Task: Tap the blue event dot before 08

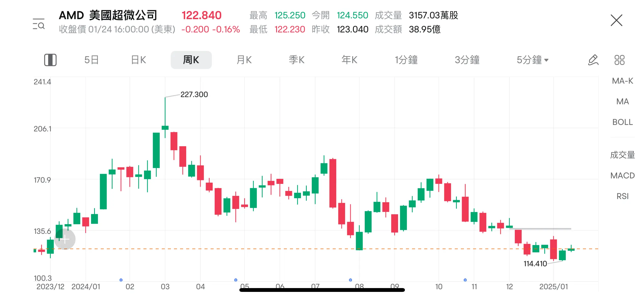Action: tap(350, 280)
